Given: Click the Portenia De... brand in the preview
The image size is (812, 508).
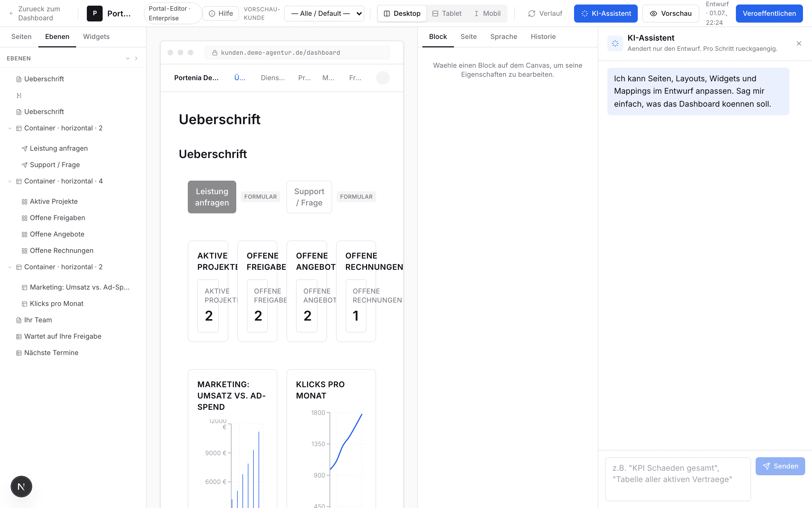Looking at the screenshot, I should tap(196, 78).
